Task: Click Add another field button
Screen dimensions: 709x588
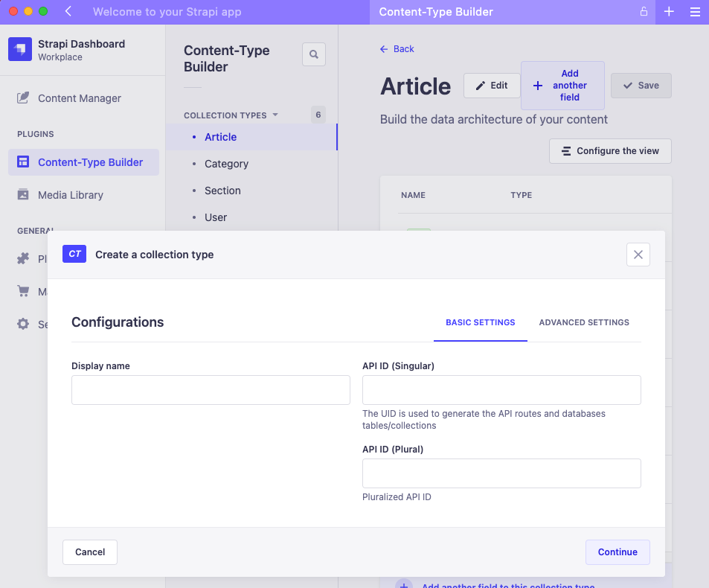Action: point(562,86)
